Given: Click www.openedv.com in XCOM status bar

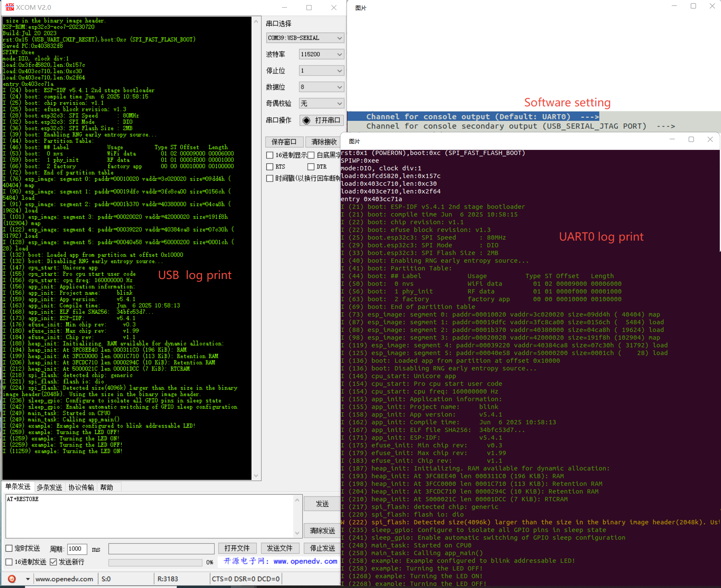Looking at the screenshot, I should tap(64, 579).
